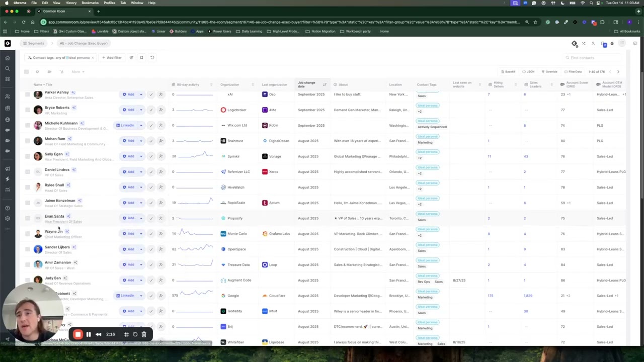Expand the Add dropdown arrow for Evan Santa

[x=141, y=218]
